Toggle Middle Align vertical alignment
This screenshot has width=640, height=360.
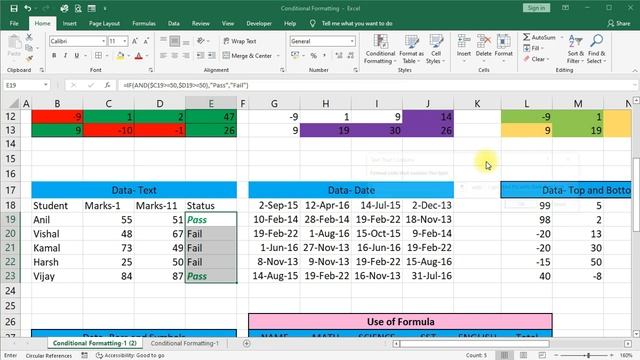[175, 41]
